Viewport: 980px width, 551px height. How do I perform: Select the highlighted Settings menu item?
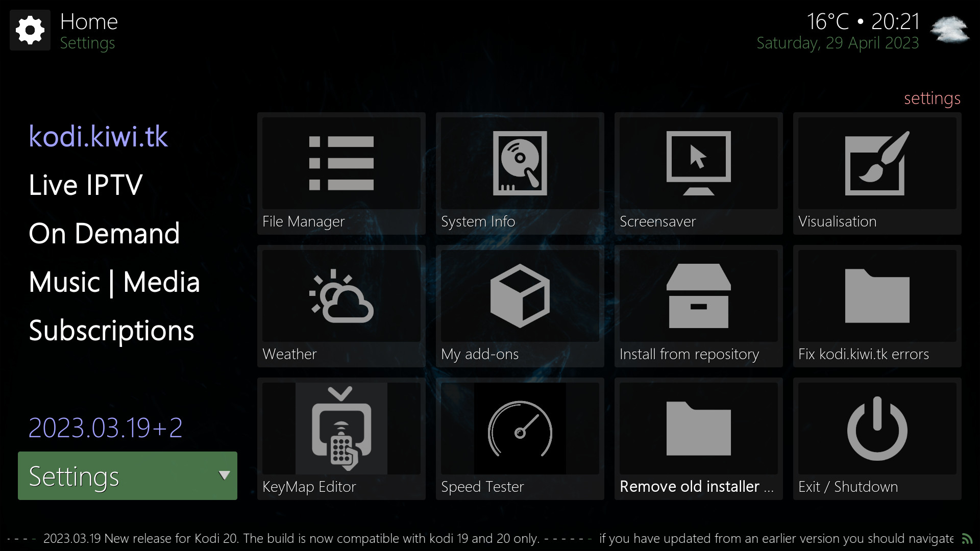pyautogui.click(x=128, y=475)
